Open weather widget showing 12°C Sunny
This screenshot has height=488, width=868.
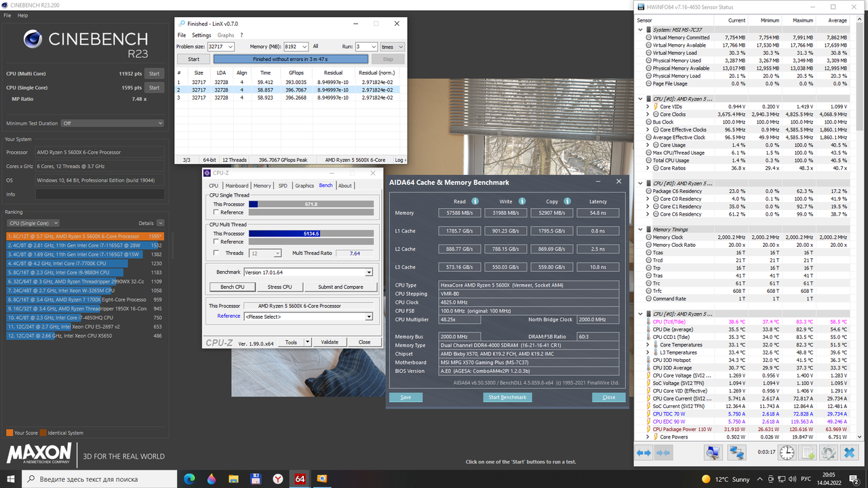[726, 479]
